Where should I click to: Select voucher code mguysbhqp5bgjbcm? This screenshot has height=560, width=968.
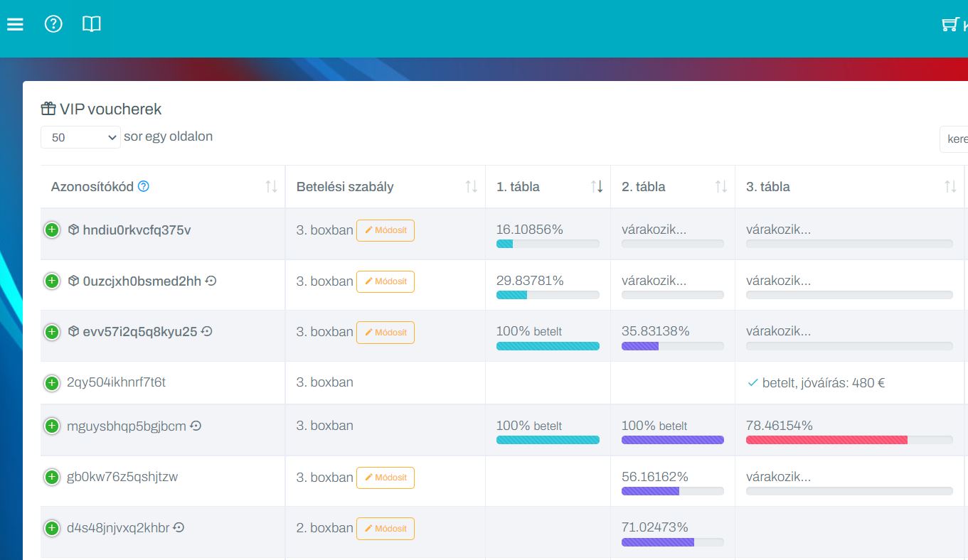click(x=127, y=426)
